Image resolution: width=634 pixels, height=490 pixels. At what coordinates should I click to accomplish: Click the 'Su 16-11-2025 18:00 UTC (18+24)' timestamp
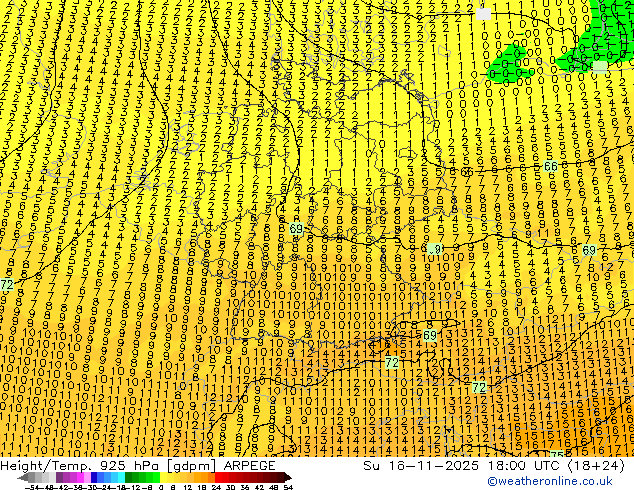(x=494, y=465)
